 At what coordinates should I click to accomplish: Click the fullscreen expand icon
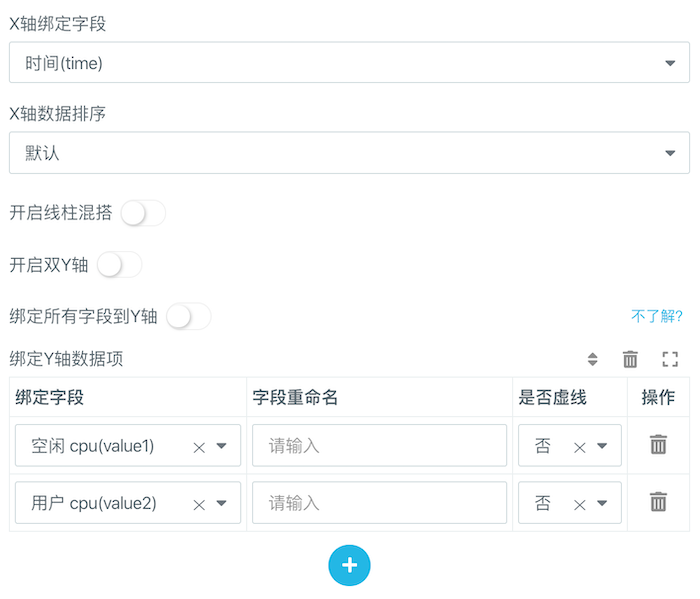coord(670,359)
